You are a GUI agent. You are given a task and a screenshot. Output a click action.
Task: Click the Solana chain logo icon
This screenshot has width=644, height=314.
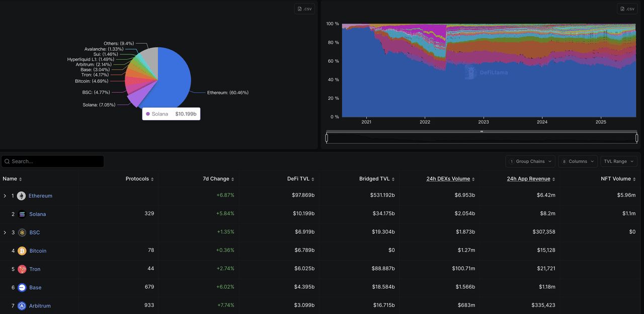click(22, 214)
